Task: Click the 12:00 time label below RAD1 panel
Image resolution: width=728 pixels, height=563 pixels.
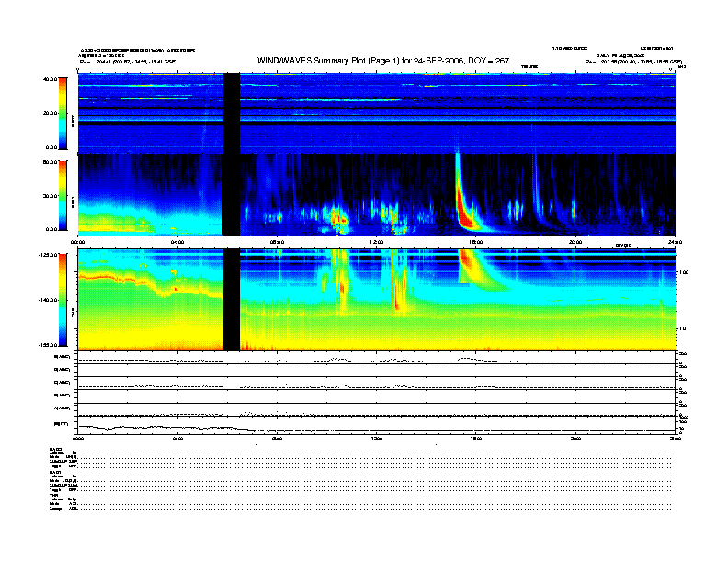Action: click(377, 242)
